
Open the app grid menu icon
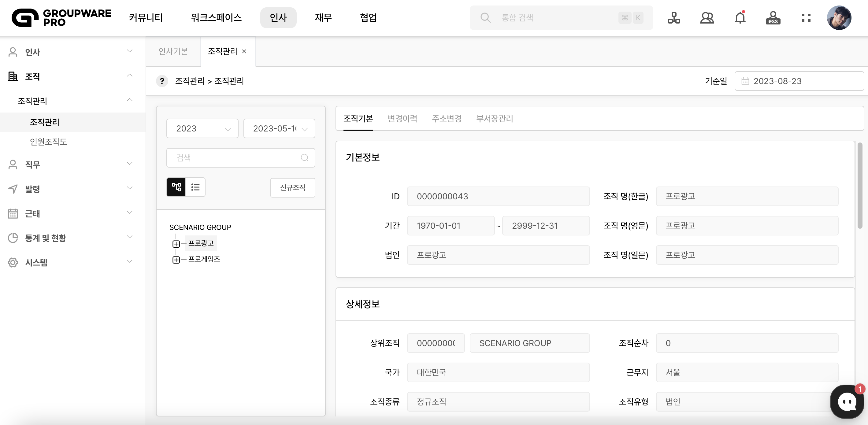tap(806, 18)
